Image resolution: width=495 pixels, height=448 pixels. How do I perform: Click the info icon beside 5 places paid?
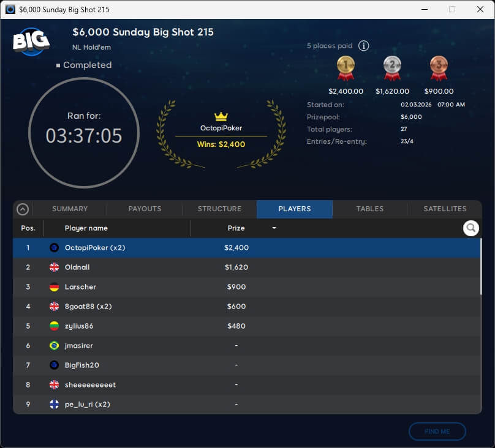coord(363,46)
